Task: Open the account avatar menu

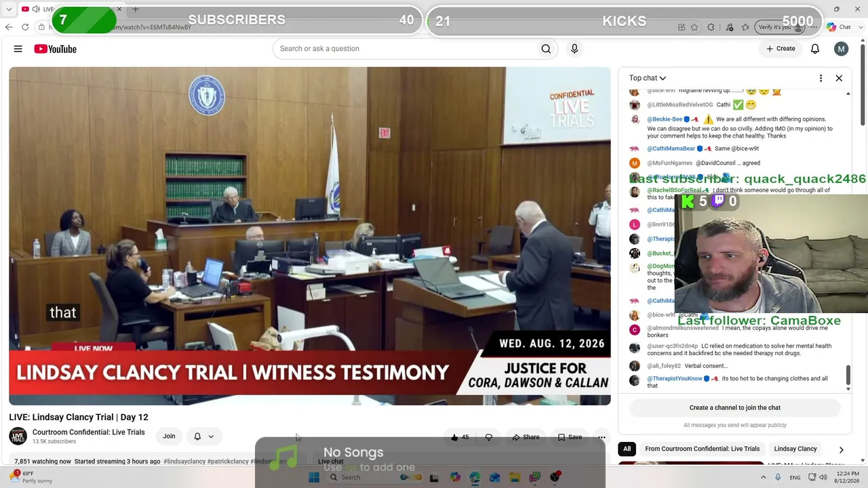Action: pyautogui.click(x=842, y=49)
